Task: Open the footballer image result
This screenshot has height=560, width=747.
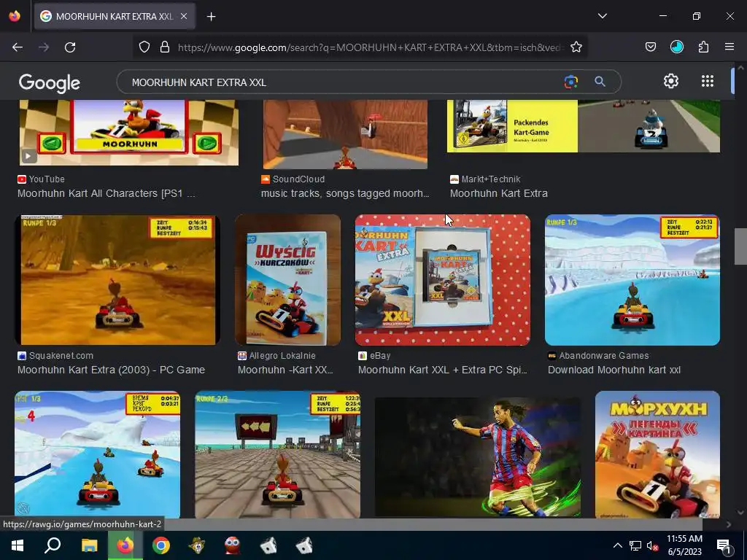Action: click(x=478, y=457)
